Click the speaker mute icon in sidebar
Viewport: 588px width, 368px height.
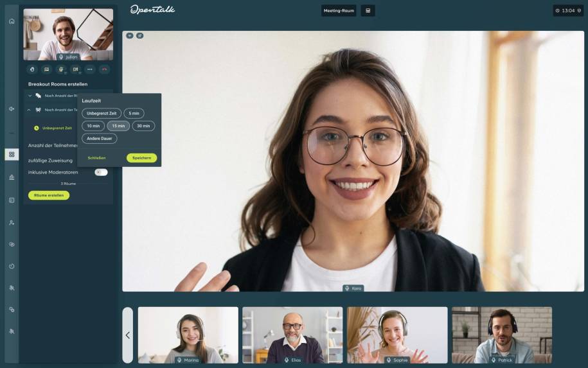click(x=12, y=109)
